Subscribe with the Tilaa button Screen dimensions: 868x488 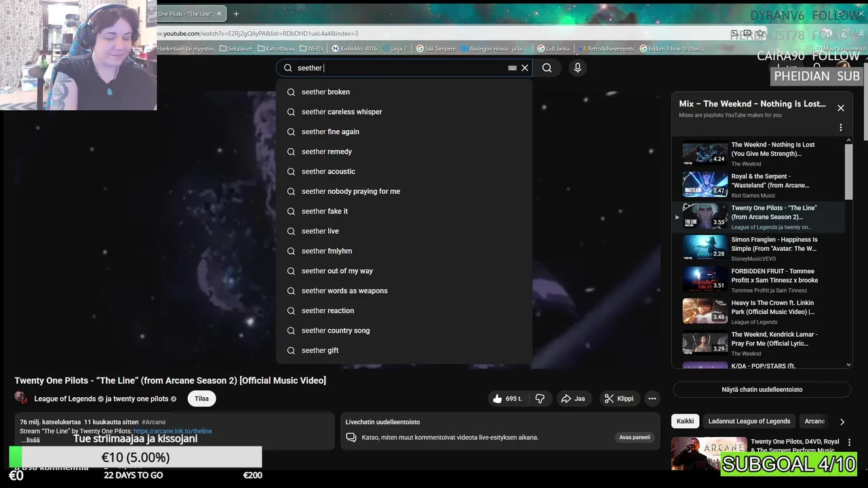202,399
